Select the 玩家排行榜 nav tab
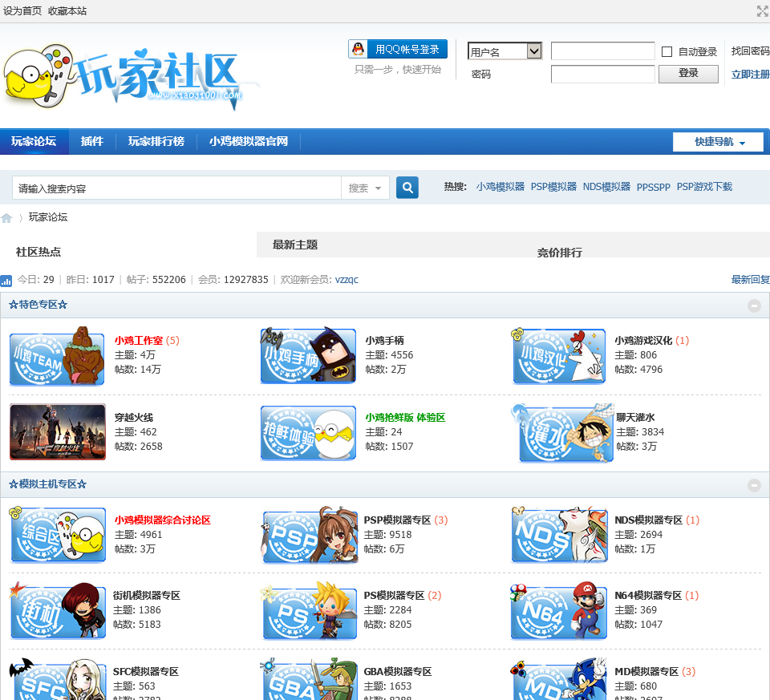770x700 pixels. (156, 141)
